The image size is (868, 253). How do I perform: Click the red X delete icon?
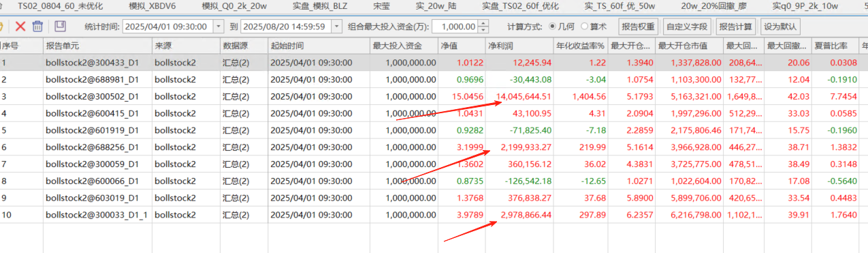point(20,27)
